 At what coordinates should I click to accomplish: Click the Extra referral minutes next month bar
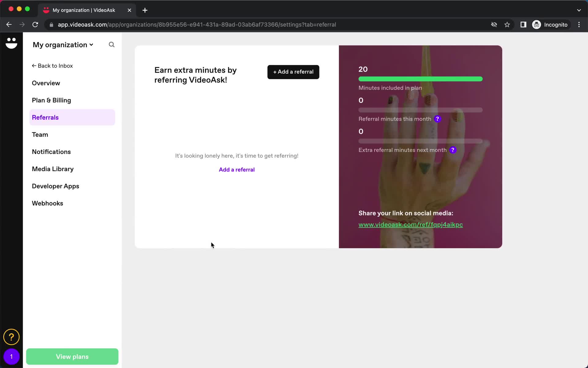pyautogui.click(x=420, y=141)
